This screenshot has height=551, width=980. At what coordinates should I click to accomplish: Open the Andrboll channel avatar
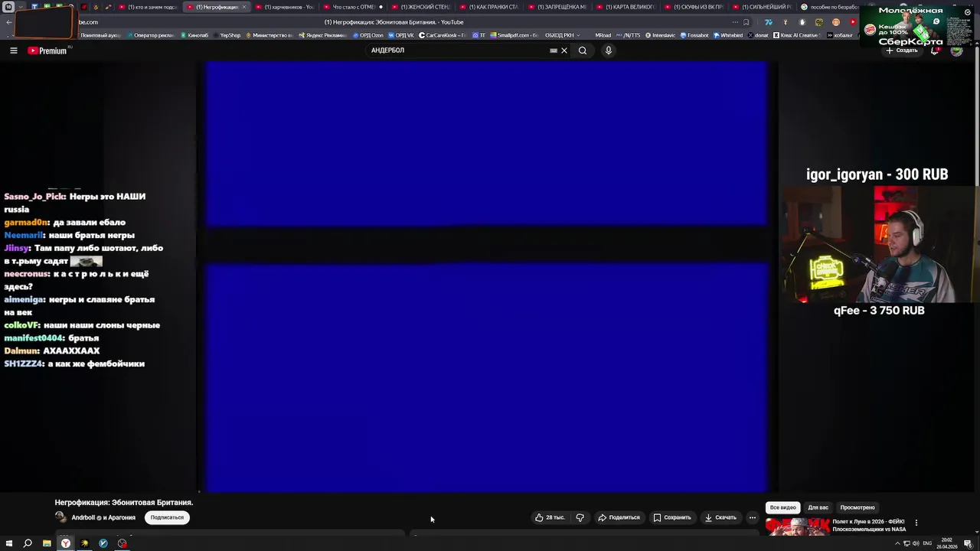click(x=60, y=517)
